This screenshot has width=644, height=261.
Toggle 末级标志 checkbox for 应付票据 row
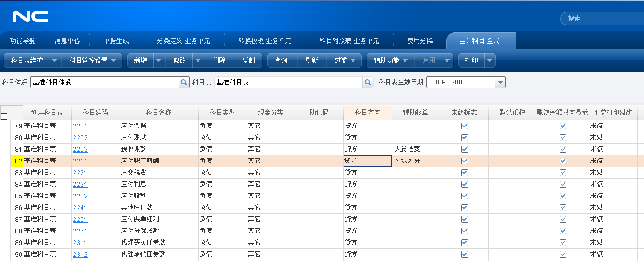(x=464, y=126)
